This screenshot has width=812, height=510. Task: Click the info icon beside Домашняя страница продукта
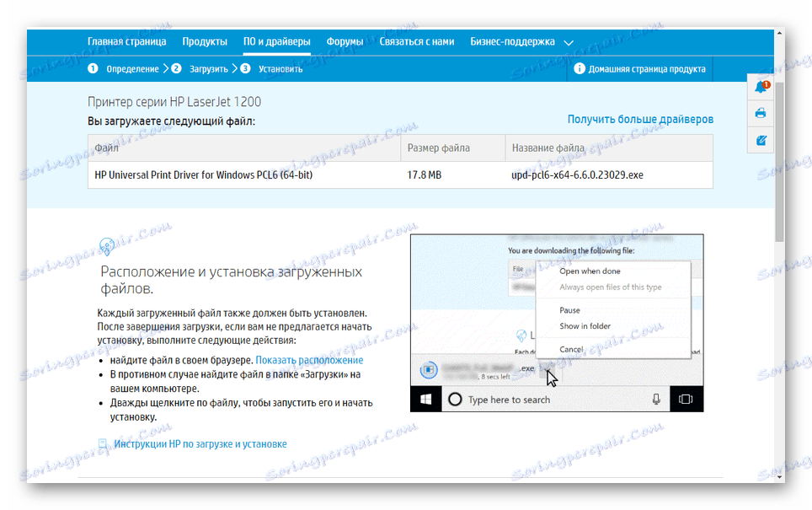pos(580,68)
